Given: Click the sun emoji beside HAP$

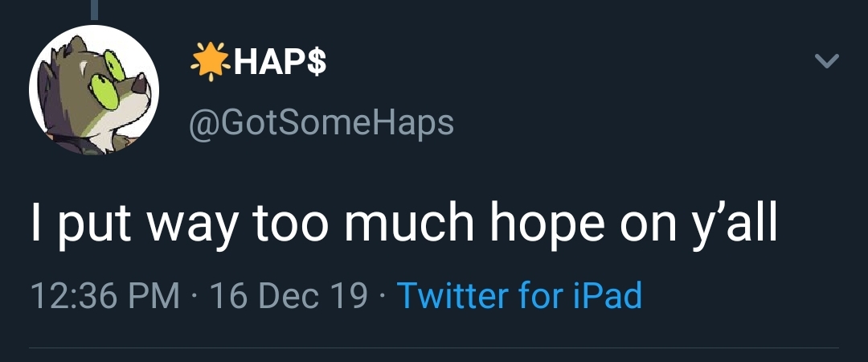Looking at the screenshot, I should pyautogui.click(x=210, y=61).
